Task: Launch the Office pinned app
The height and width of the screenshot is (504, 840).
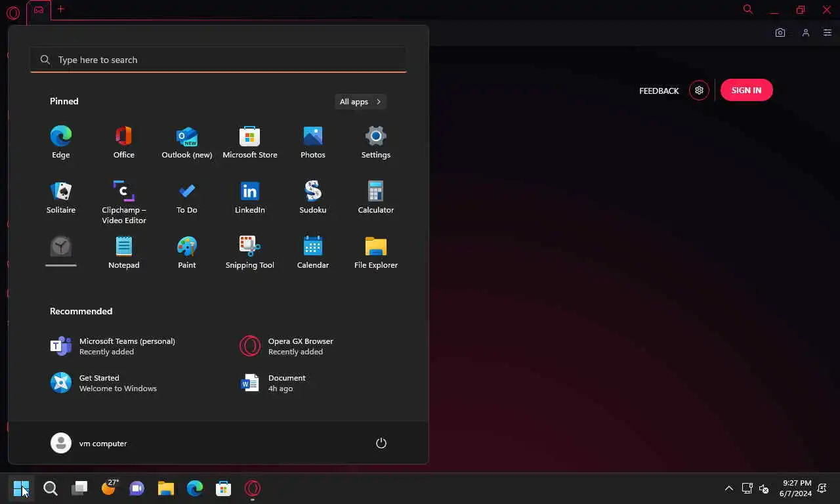Action: 124,142
